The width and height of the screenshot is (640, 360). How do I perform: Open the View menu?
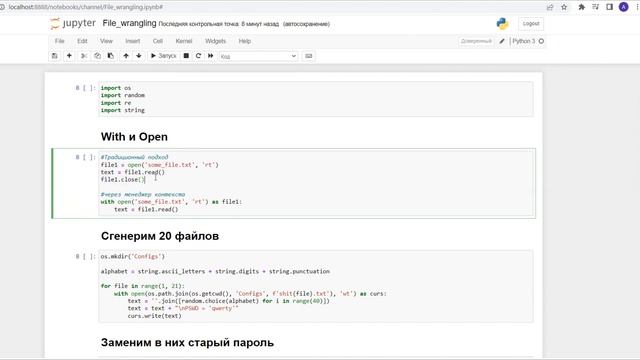[x=106, y=41]
